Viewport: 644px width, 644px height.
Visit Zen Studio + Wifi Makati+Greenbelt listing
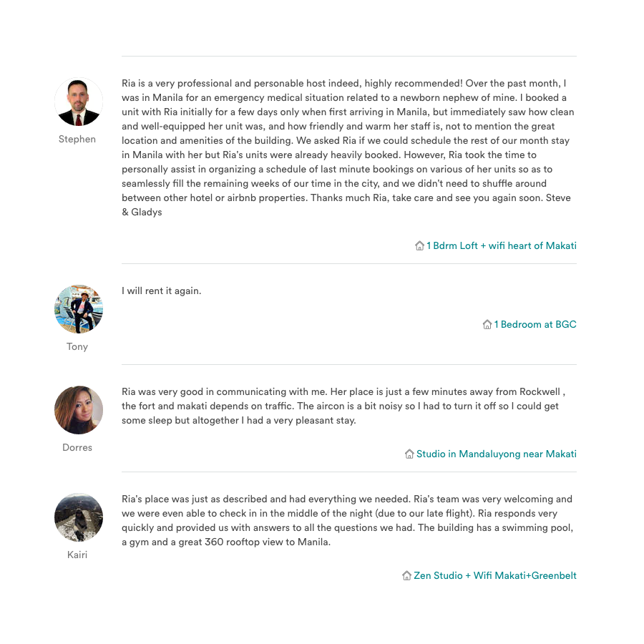click(495, 575)
